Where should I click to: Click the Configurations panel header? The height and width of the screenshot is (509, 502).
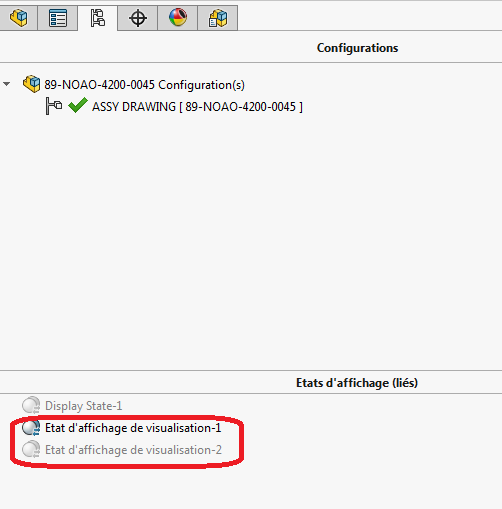click(357, 48)
